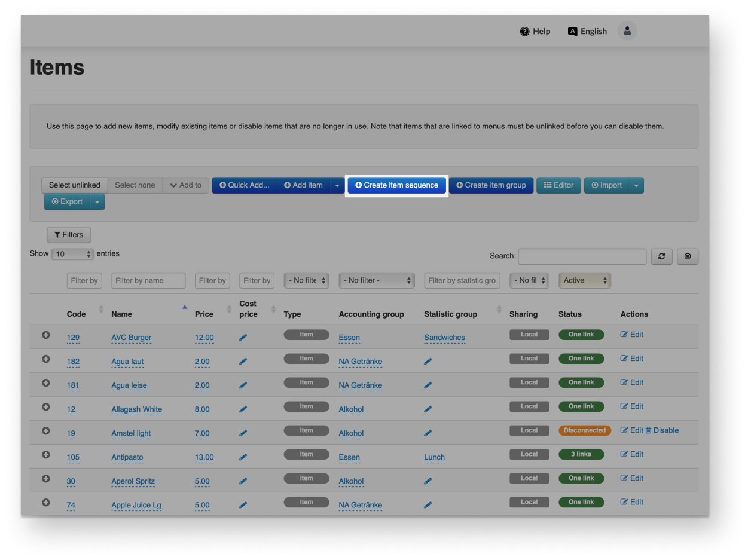Image resolution: width=748 pixels, height=560 pixels.
Task: Edit cost price pencil for Agua laut
Action: pyautogui.click(x=243, y=362)
